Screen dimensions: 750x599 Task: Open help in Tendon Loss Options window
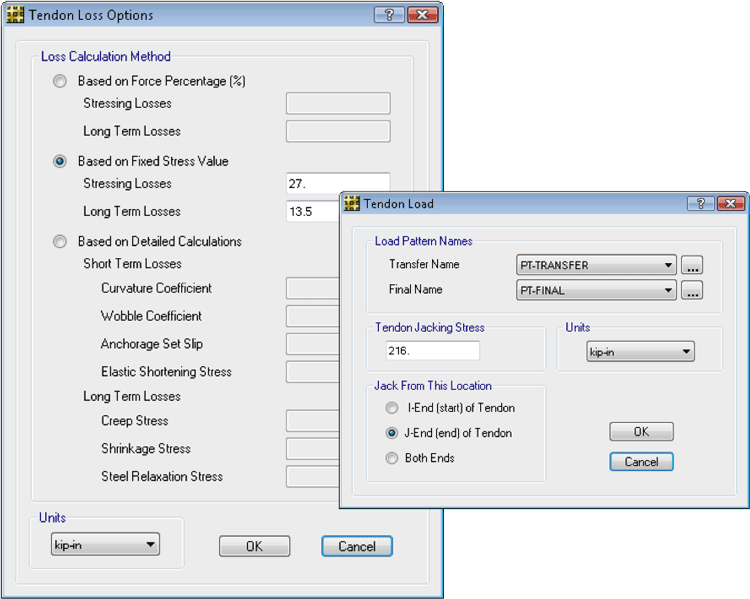[389, 15]
